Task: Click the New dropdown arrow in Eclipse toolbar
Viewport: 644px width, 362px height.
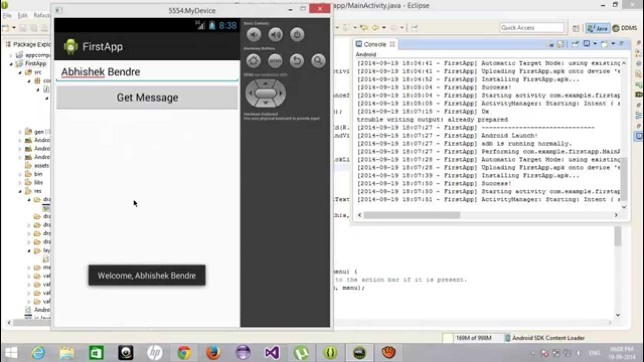Action: tap(14, 28)
